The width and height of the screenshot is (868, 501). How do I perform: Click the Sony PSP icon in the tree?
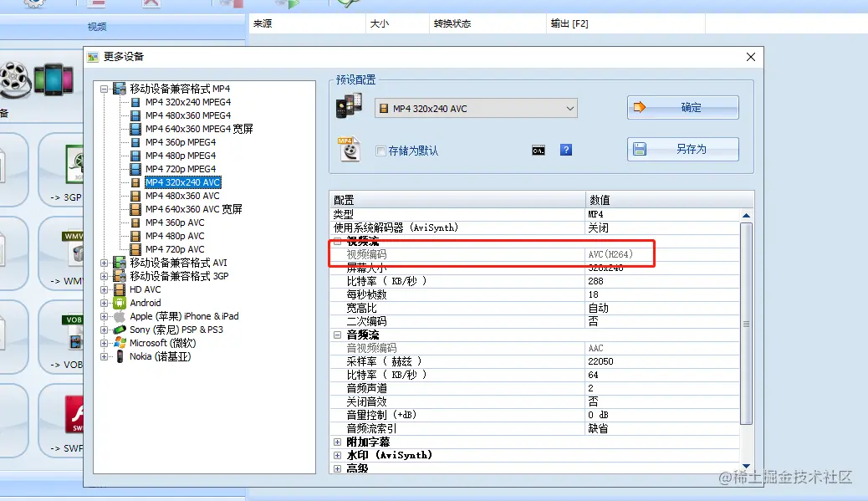point(120,330)
